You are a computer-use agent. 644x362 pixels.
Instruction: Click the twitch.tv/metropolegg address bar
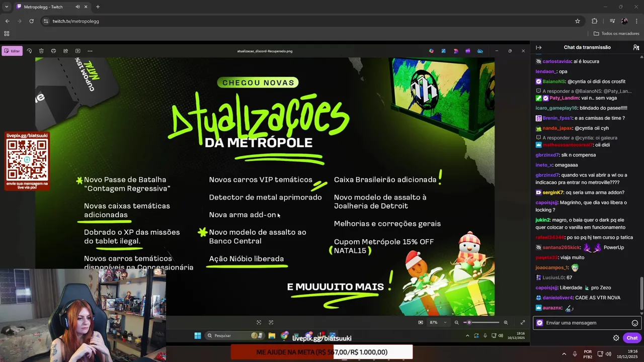[312, 21]
